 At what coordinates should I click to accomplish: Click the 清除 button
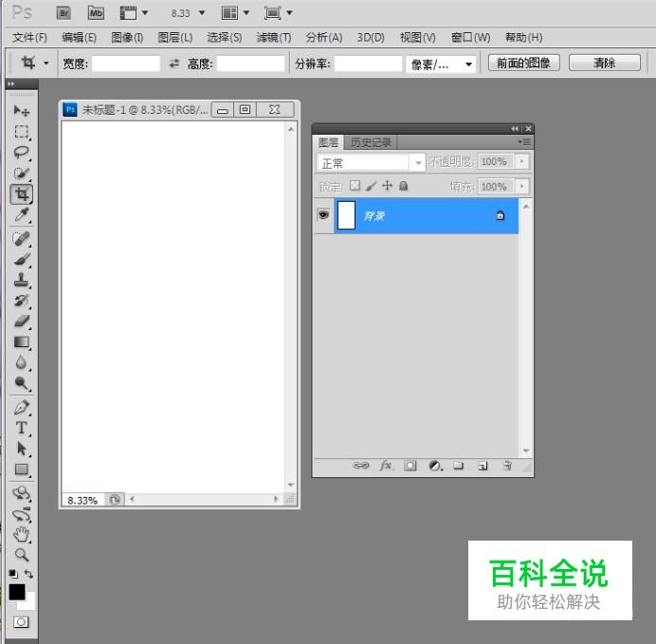(605, 64)
